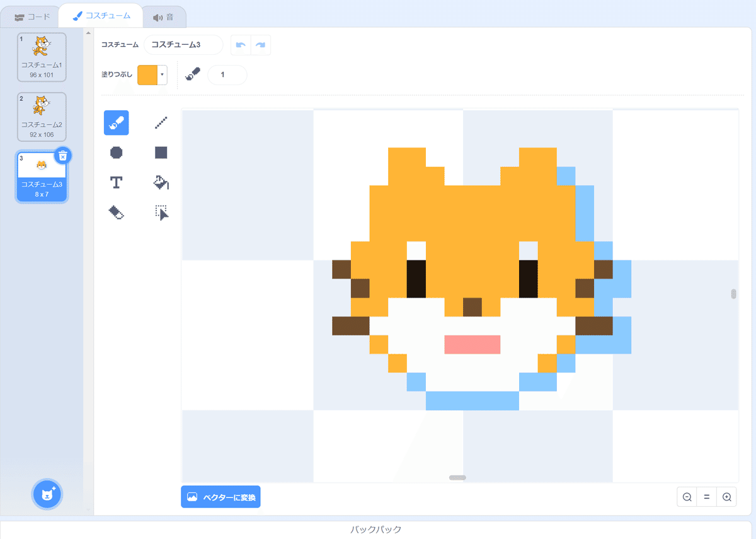Edit the brush size value field

(x=227, y=75)
